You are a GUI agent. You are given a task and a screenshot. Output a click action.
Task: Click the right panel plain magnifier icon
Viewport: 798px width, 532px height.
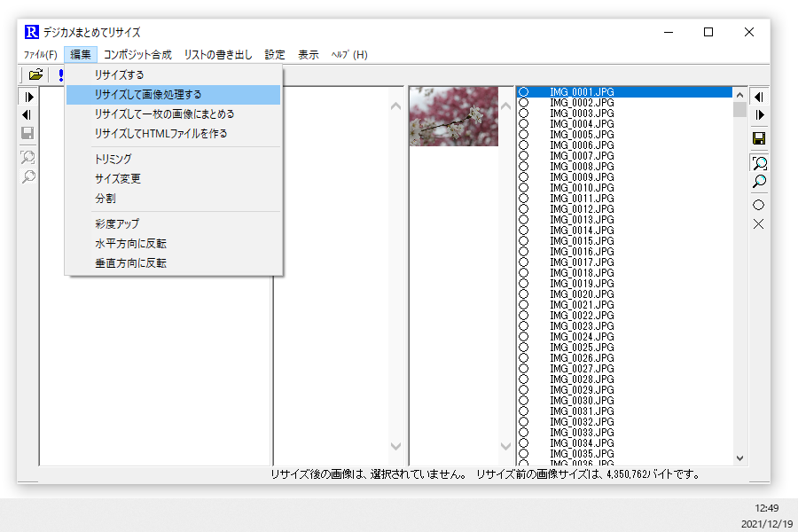759,181
